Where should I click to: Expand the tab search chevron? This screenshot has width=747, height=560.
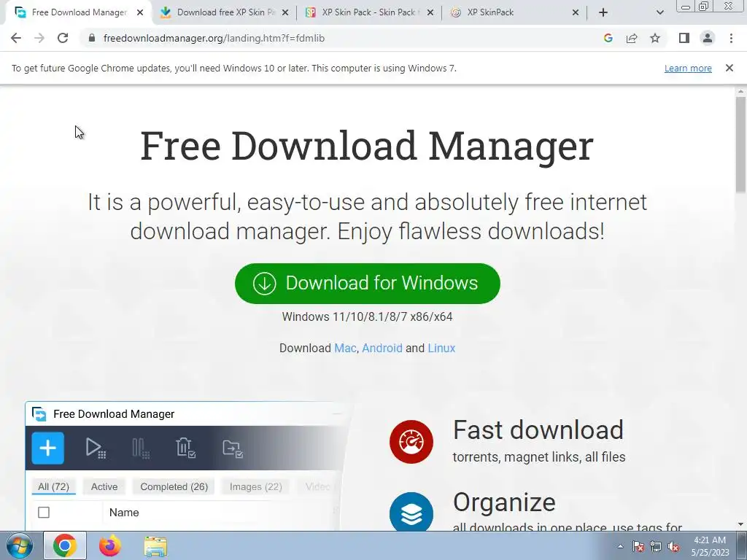[659, 12]
